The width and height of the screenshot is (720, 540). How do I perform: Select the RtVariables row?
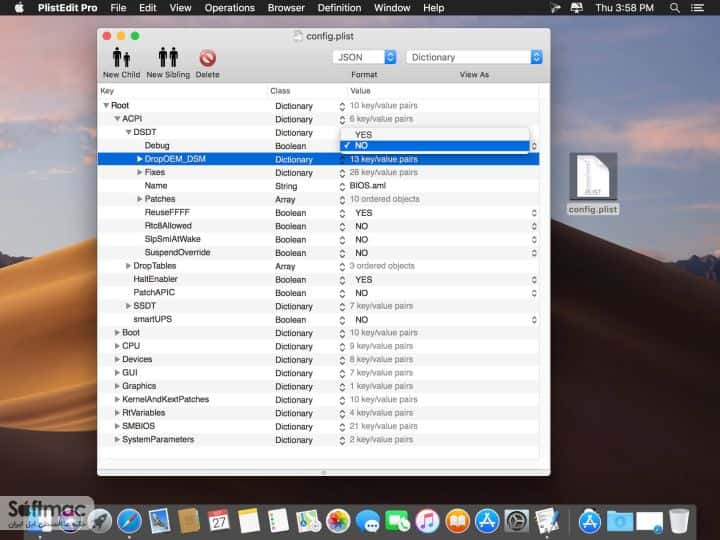point(319,413)
